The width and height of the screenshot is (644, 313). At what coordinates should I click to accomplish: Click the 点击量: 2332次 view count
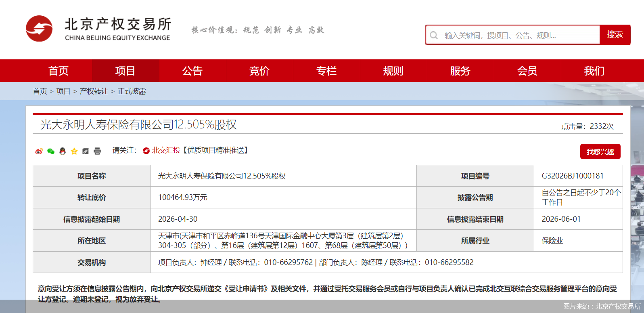588,126
